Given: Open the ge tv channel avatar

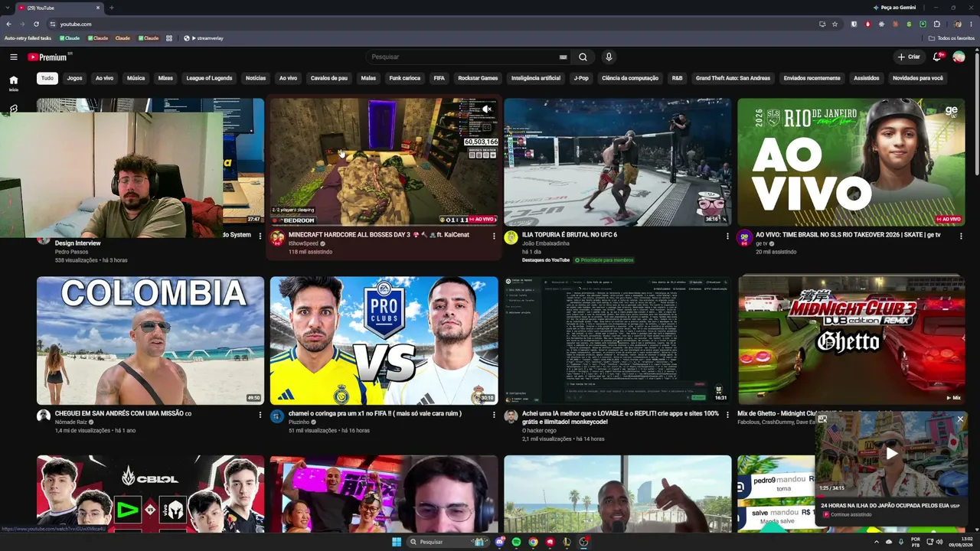Looking at the screenshot, I should click(x=744, y=238).
